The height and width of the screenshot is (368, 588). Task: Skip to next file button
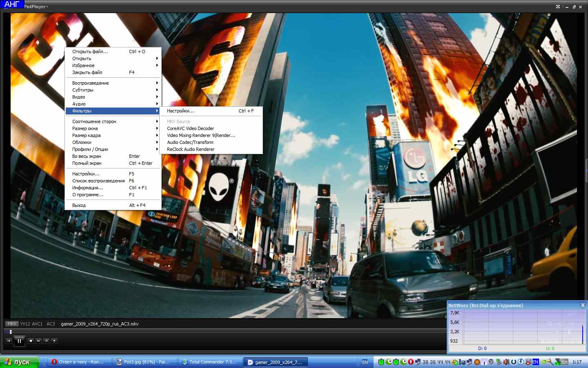pos(38,341)
